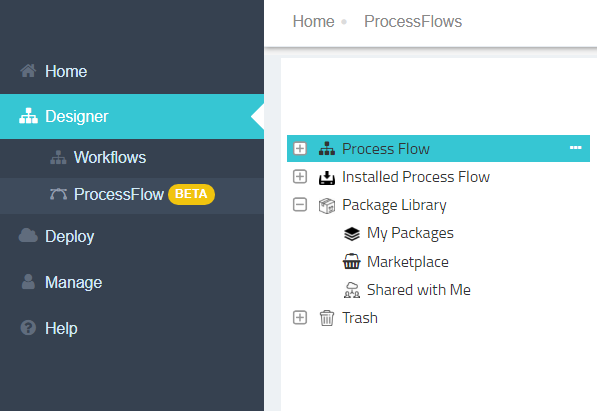
Task: Select the Designer menu item
Action: click(x=132, y=116)
